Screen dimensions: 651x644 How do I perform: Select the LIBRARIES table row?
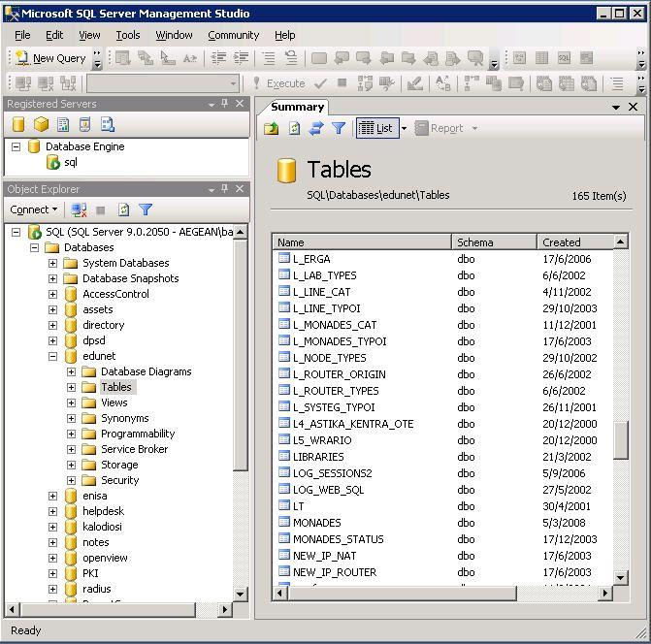point(442,457)
